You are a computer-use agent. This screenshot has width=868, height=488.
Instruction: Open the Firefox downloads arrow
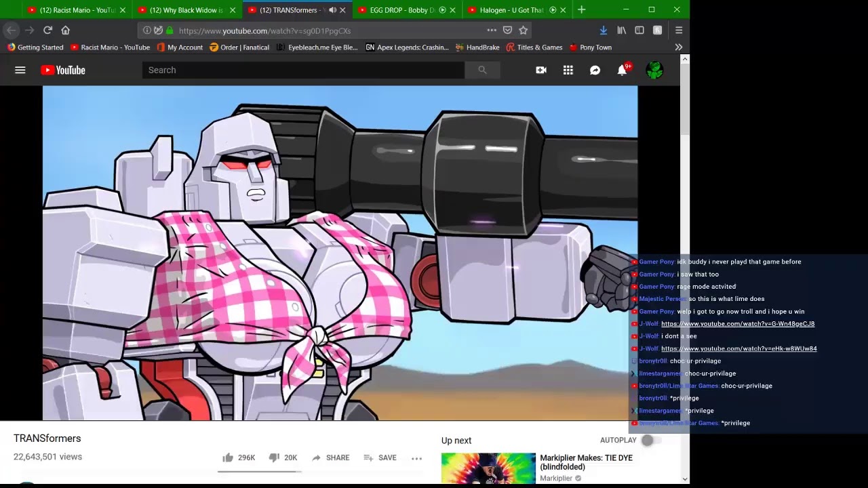[x=603, y=30]
